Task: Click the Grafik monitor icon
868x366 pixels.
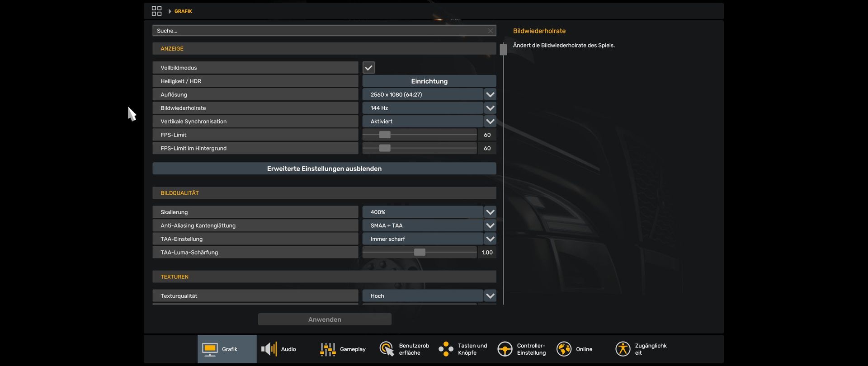Action: pos(210,349)
